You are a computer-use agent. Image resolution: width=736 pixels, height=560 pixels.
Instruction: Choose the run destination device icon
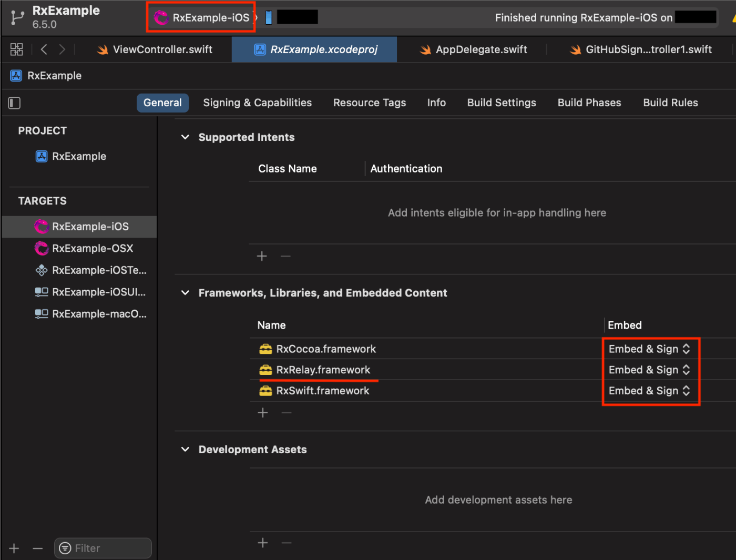[269, 17]
